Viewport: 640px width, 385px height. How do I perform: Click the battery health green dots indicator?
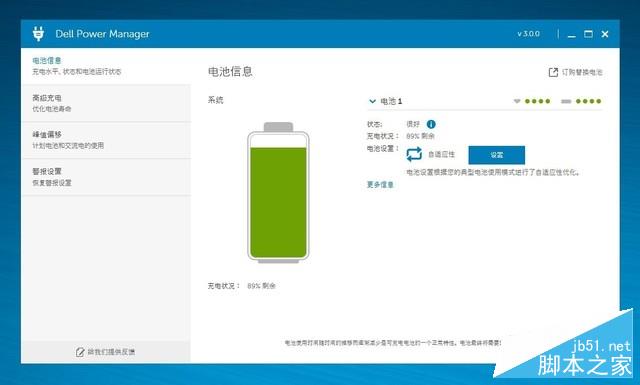tap(537, 101)
